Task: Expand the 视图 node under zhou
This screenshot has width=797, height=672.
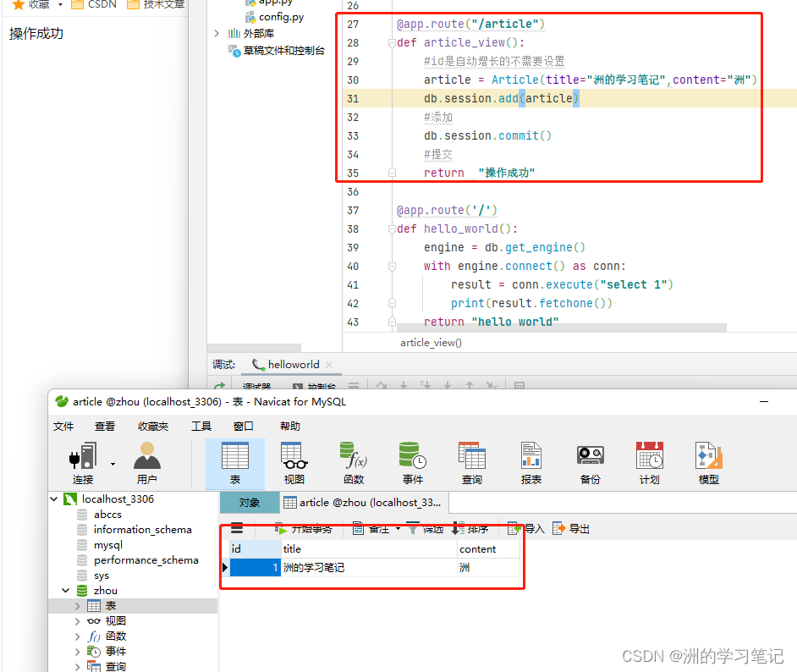Action: point(77,621)
